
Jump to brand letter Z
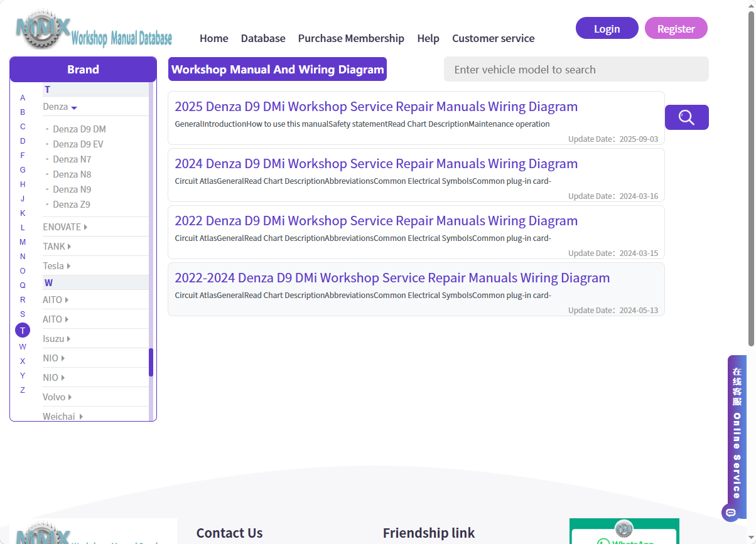pos(23,390)
